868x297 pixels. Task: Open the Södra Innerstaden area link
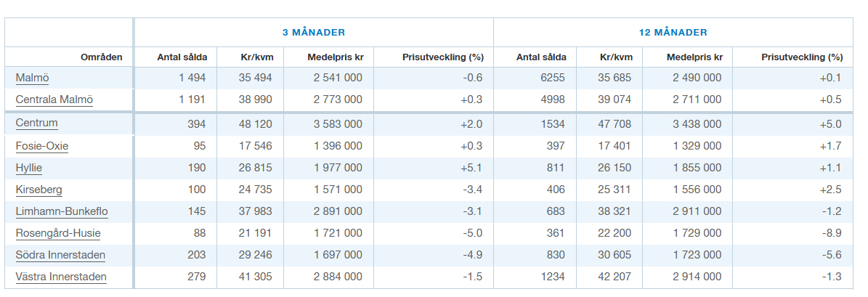[x=60, y=256]
